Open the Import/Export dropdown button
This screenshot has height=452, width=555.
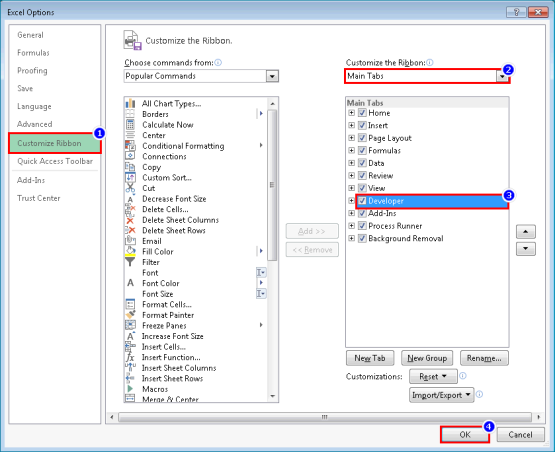[441, 395]
